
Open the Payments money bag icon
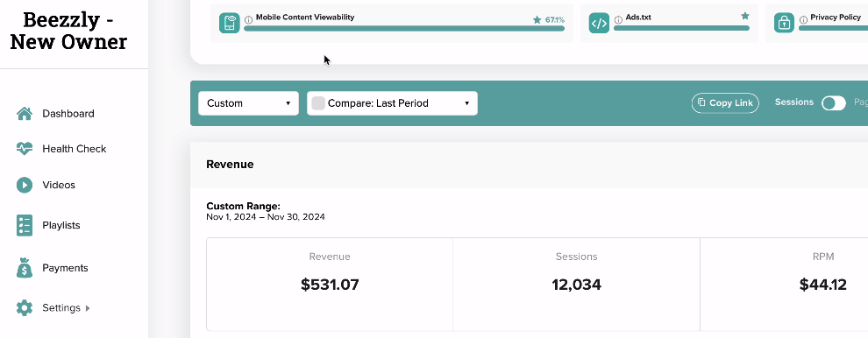pyautogui.click(x=25, y=267)
